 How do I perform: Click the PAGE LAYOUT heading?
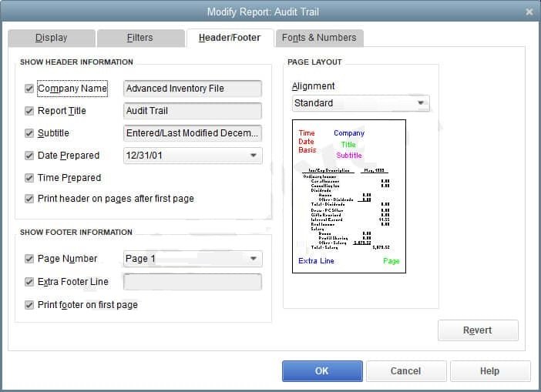(314, 62)
